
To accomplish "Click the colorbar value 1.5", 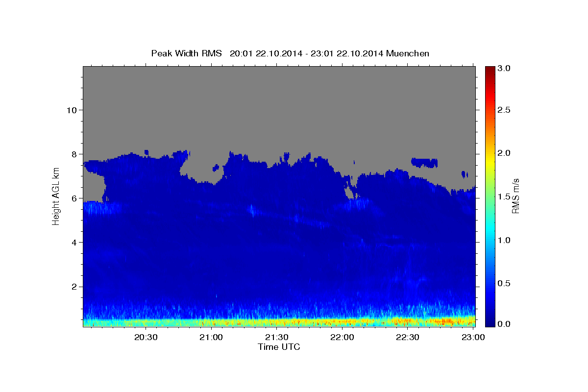I will coord(505,196).
